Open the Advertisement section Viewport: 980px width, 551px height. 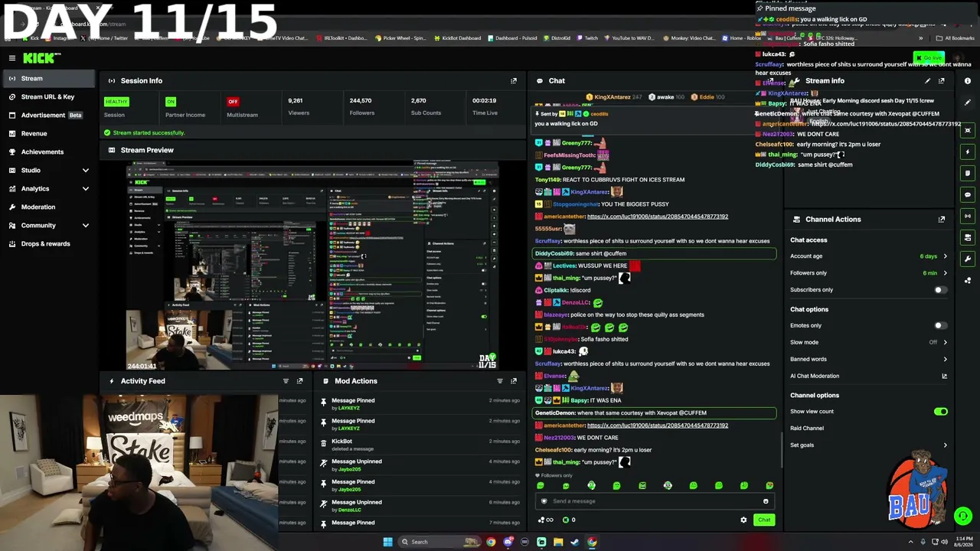coord(49,115)
